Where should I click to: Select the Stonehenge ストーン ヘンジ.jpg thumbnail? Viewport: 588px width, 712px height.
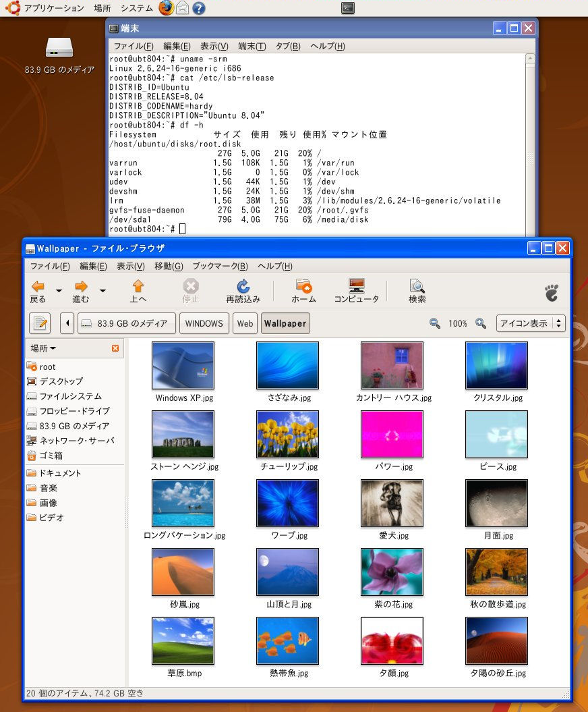[x=183, y=434]
